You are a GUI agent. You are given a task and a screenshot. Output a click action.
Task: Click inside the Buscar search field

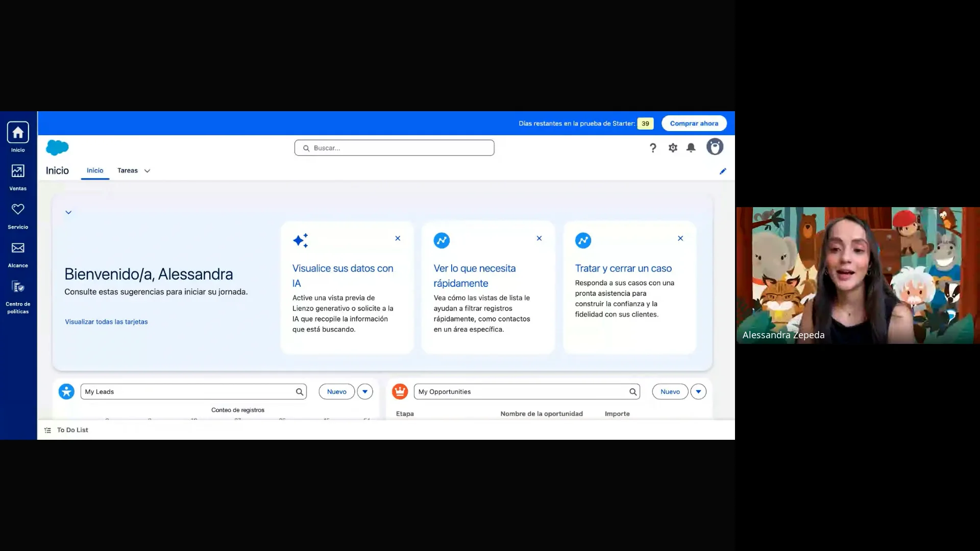coord(394,147)
